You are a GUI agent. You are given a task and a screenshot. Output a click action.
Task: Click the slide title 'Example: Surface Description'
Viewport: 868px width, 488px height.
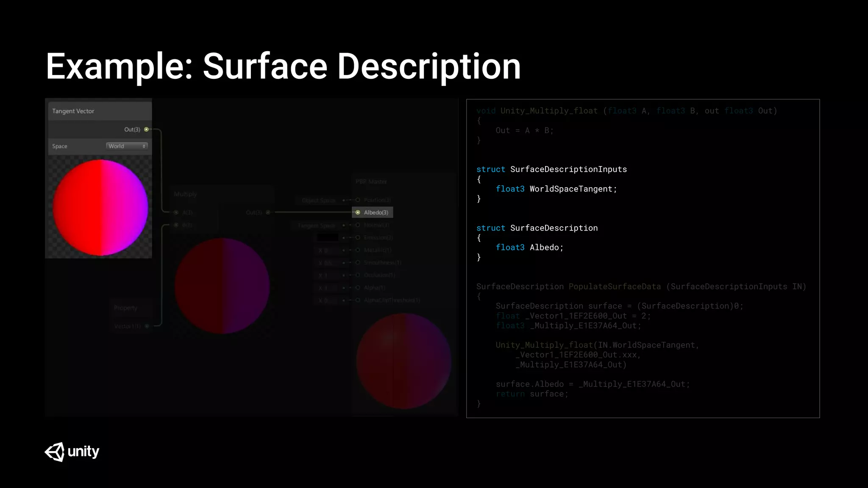tap(283, 67)
